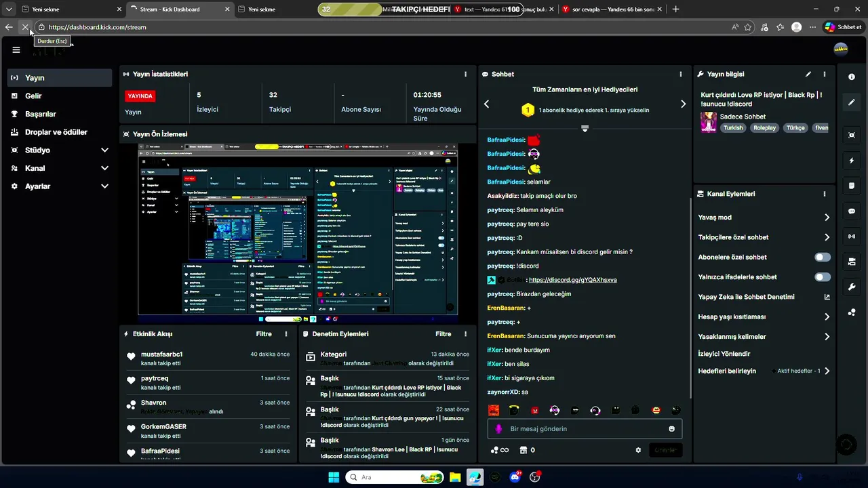The width and height of the screenshot is (868, 488).
Task: Expand Yasaklanmış kelimeler options
Action: [764, 337]
